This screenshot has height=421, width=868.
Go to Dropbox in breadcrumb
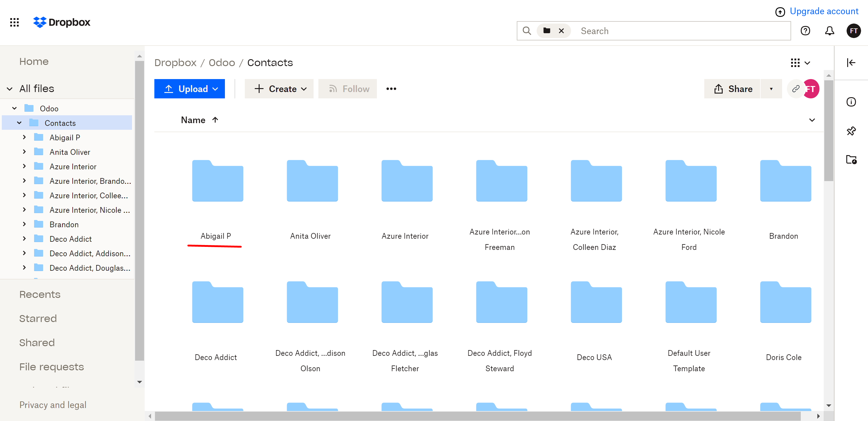coord(175,63)
